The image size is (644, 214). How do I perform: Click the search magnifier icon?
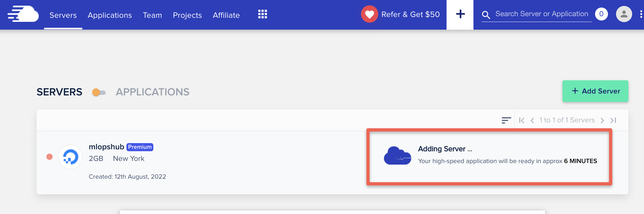coord(486,15)
